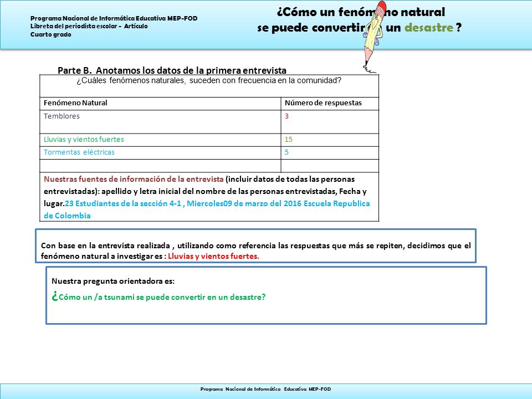Image resolution: width=532 pixels, height=399 pixels.
Task: Click the 'Temblores' table cell
Action: (x=160, y=121)
